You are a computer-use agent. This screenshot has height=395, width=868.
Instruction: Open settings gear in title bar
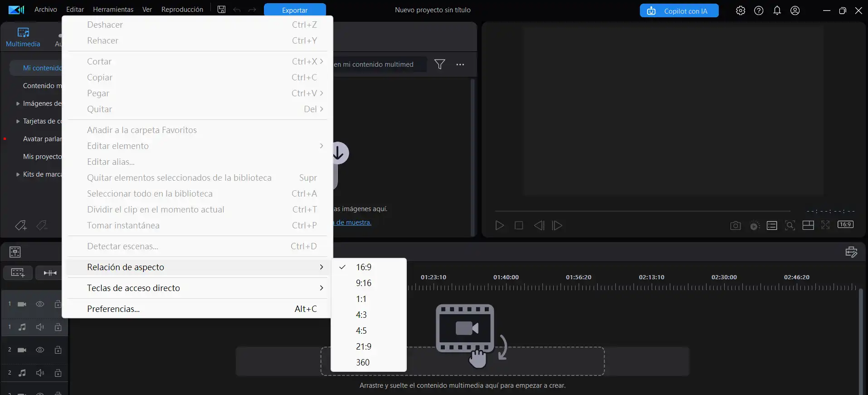740,10
